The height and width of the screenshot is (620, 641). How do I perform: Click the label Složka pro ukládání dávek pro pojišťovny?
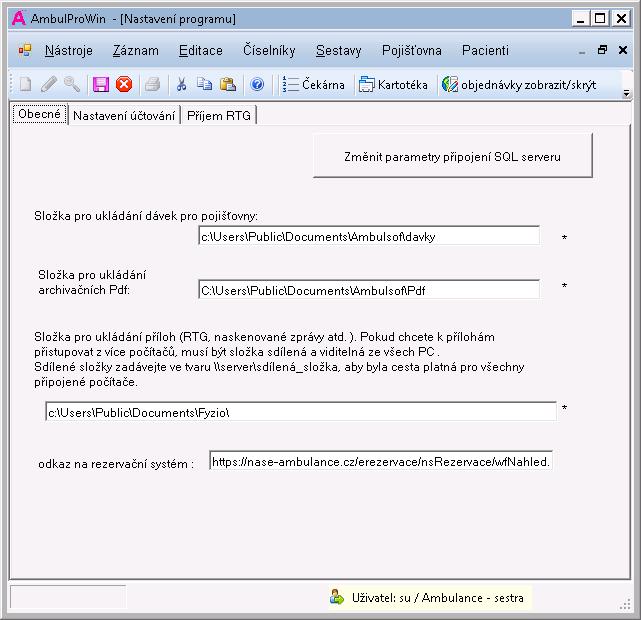pos(146,215)
